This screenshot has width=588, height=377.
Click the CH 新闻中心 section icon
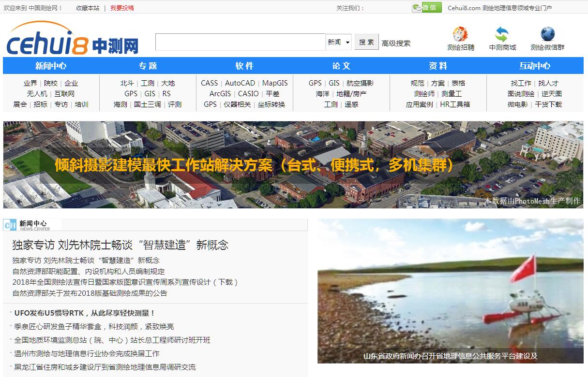tap(10, 225)
